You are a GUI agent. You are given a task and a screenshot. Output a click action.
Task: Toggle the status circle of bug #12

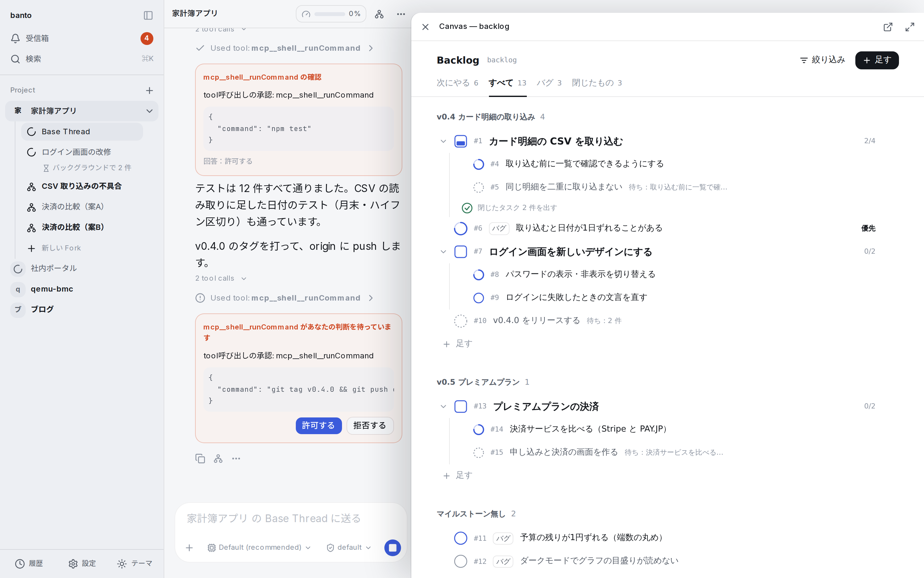tap(460, 561)
